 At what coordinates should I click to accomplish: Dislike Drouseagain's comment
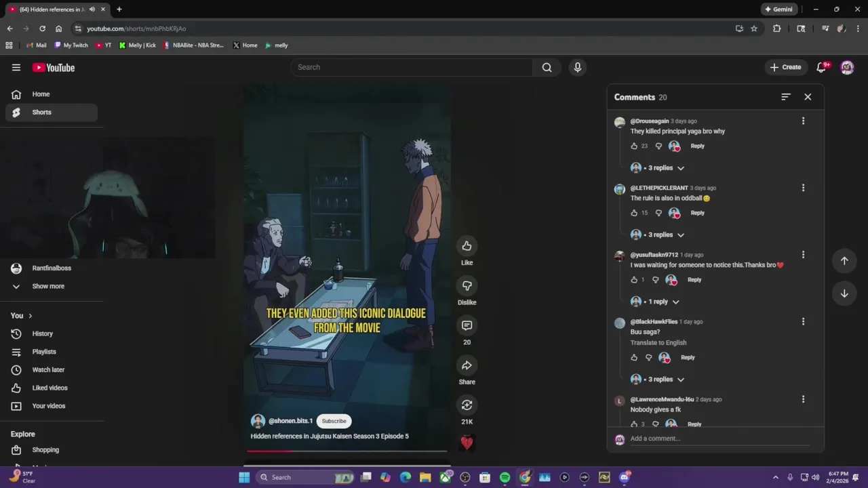658,146
